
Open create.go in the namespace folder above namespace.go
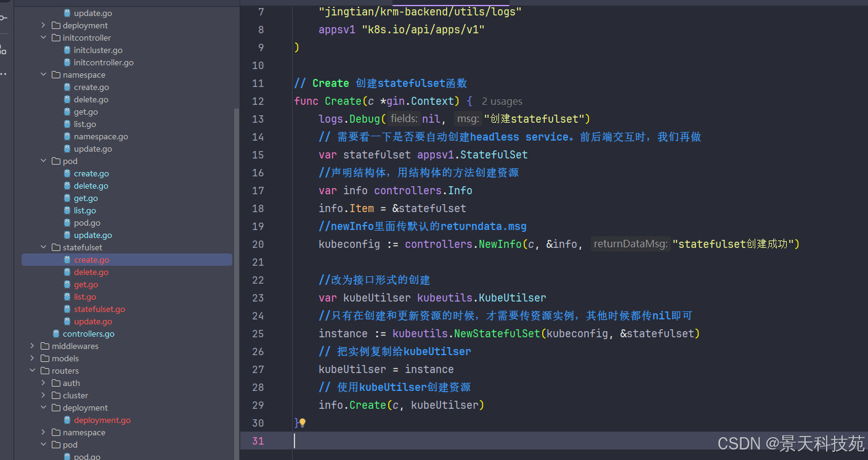point(91,87)
